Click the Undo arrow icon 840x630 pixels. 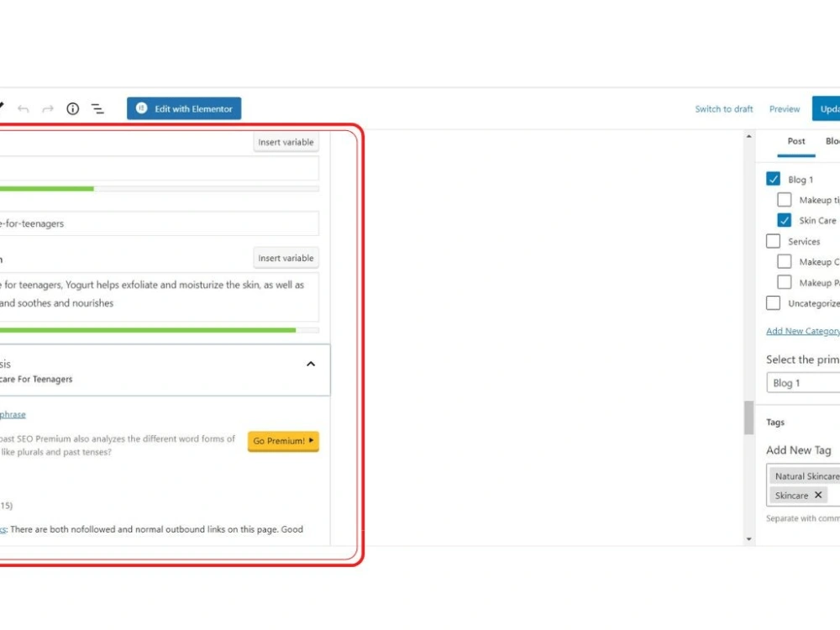point(23,108)
